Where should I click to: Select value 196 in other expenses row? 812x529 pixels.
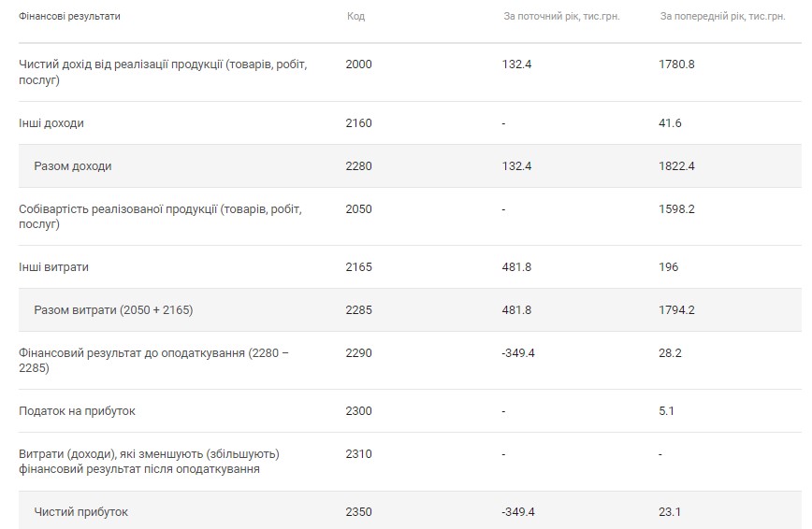[x=669, y=267]
